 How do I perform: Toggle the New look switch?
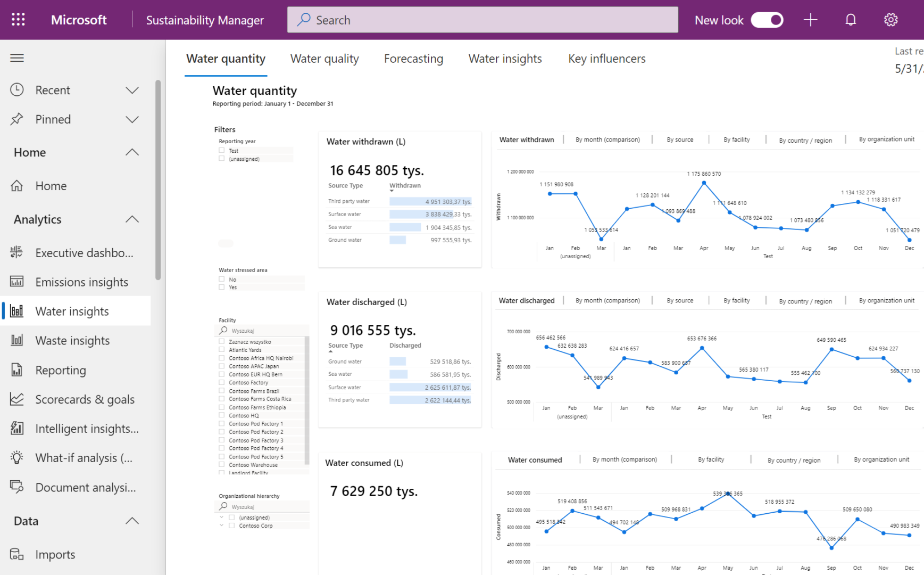[767, 20]
